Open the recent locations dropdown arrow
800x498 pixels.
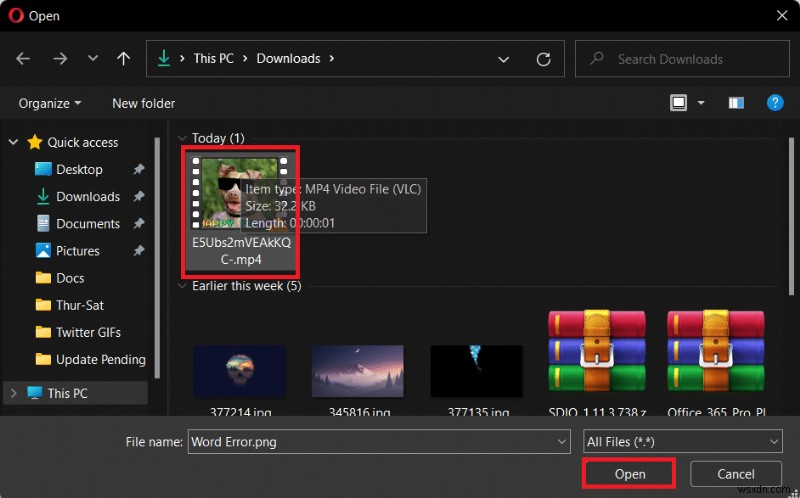pos(92,58)
